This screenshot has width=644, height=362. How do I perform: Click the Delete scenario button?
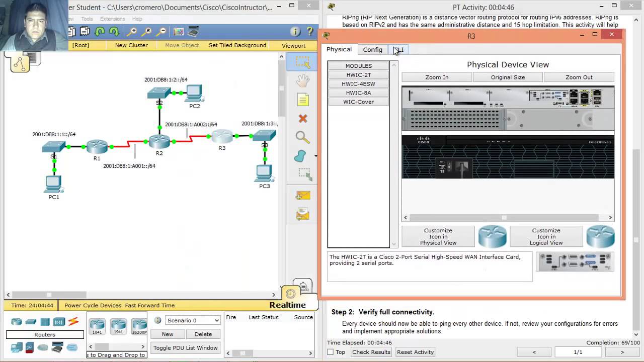(203, 334)
